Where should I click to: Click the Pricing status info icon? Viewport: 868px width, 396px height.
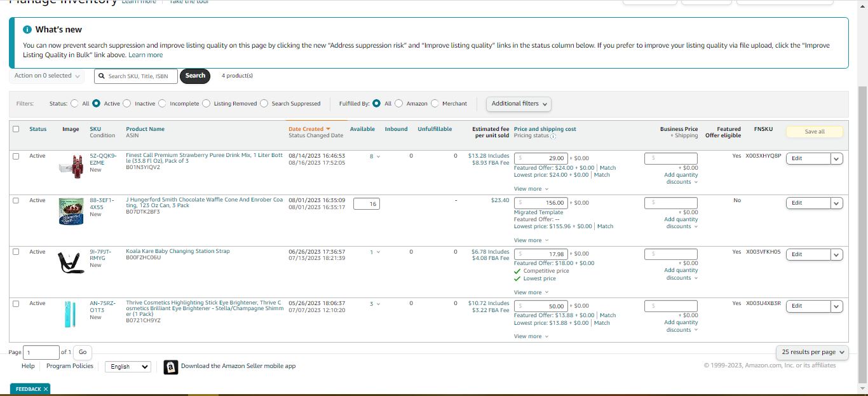point(553,136)
